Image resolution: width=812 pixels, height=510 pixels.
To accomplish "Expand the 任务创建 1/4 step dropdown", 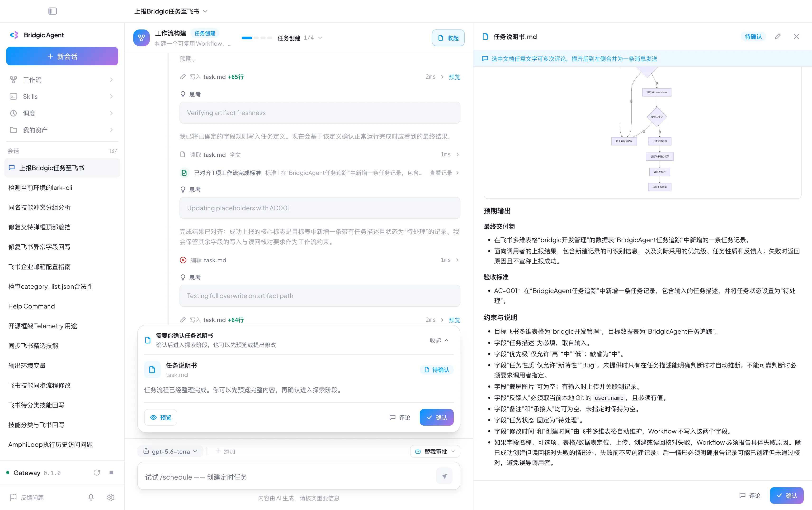I will point(300,38).
